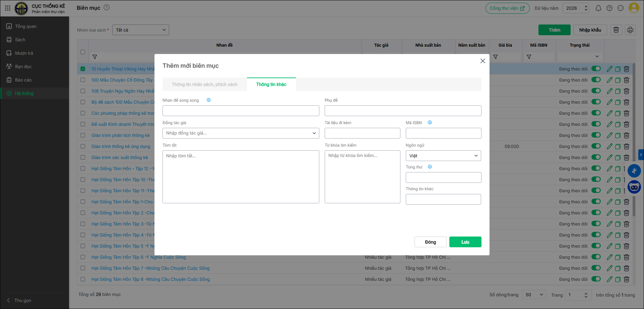This screenshot has height=309, width=644.
Task: Click the info icon next to Mã ISBN
Action: [x=430, y=122]
